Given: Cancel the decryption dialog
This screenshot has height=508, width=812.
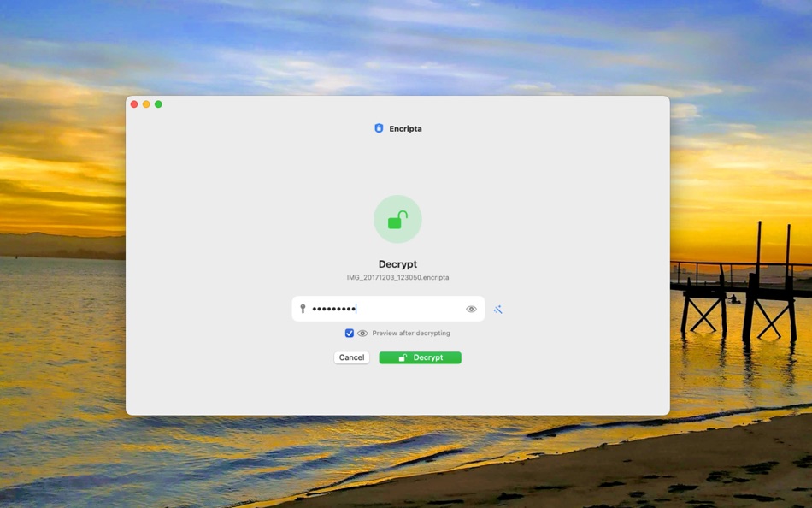Looking at the screenshot, I should pos(350,357).
